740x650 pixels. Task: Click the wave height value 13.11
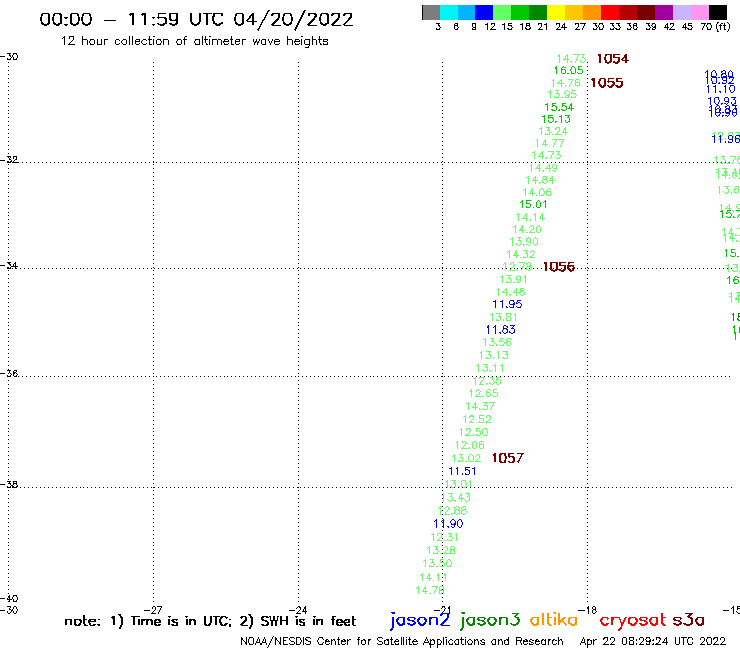(x=490, y=368)
